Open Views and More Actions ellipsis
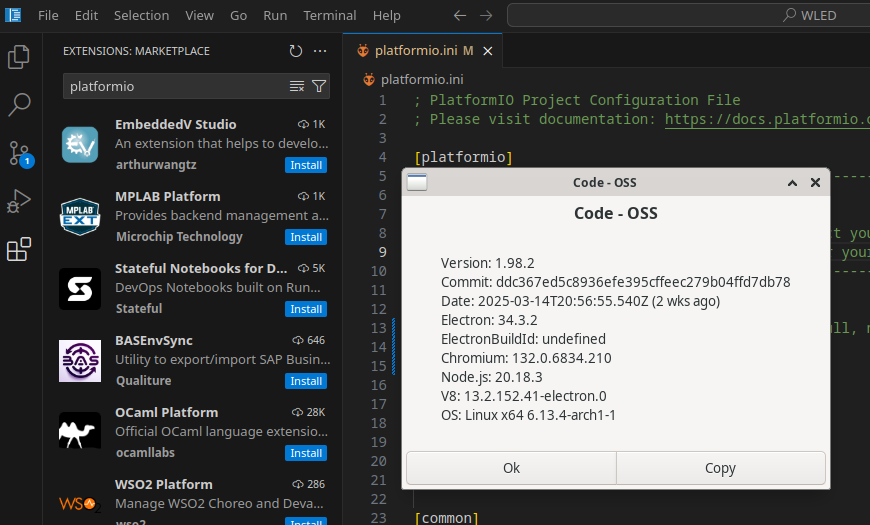This screenshot has height=525, width=870. (x=320, y=51)
